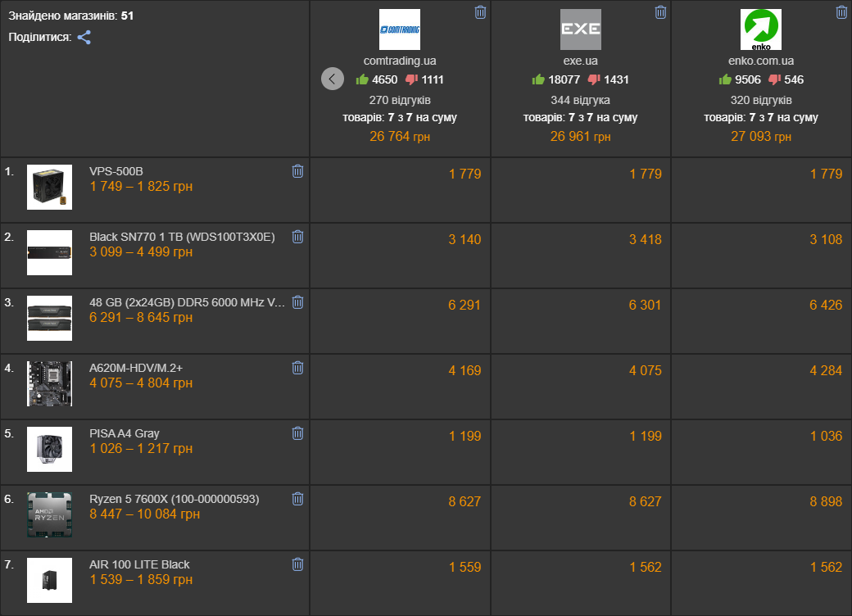Delete the exe.ua store column
Viewport: 852px width, 616px height.
pyautogui.click(x=661, y=12)
